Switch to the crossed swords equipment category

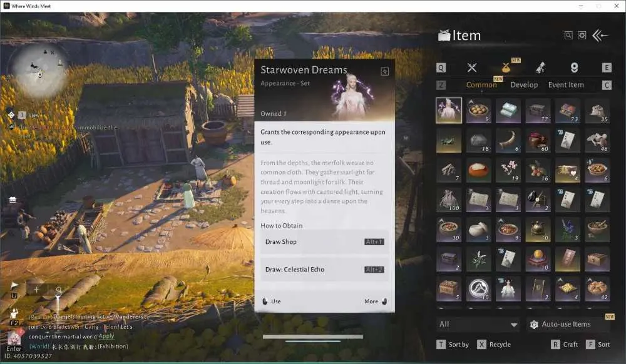pyautogui.click(x=472, y=68)
